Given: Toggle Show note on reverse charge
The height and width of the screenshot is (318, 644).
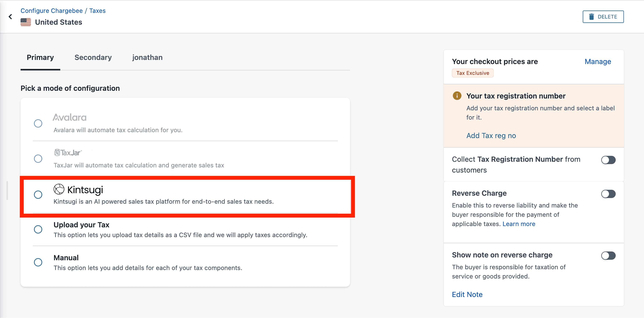Looking at the screenshot, I should tap(608, 256).
